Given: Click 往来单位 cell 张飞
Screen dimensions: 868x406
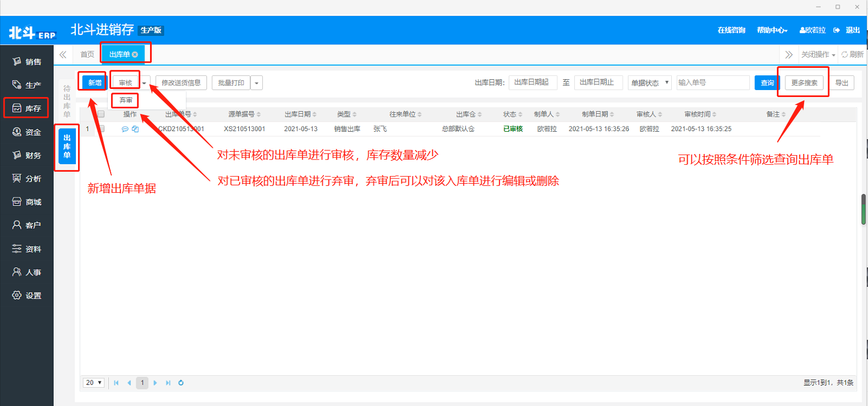Looking at the screenshot, I should coord(380,129).
